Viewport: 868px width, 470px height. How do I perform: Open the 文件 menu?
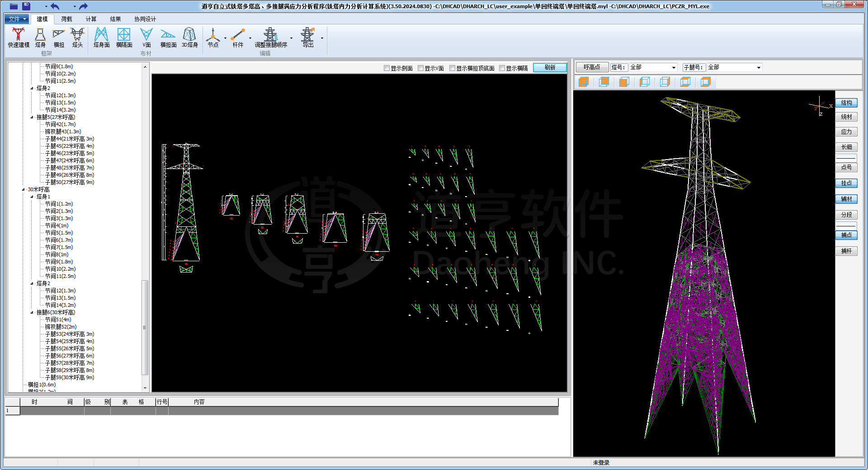(17, 19)
